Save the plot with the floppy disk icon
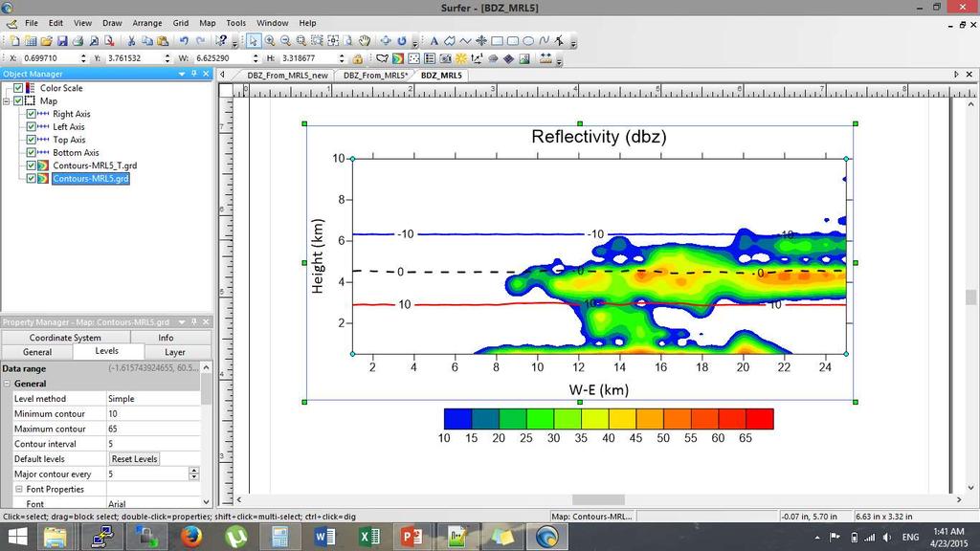This screenshot has height=551, width=980. [62, 40]
